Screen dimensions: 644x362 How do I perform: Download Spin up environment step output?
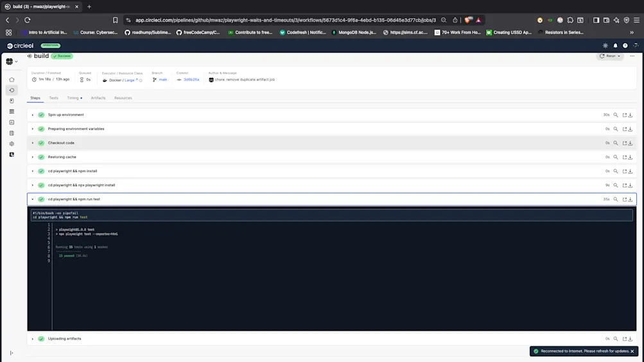click(631, 115)
